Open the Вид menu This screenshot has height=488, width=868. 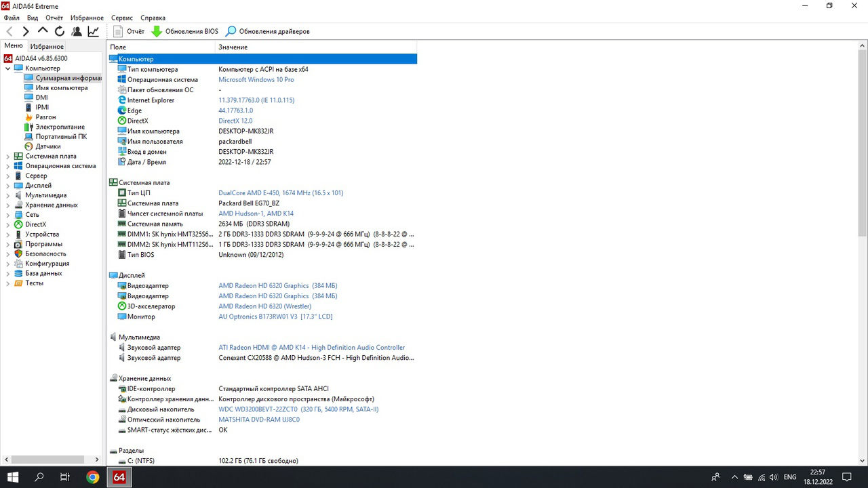point(32,18)
